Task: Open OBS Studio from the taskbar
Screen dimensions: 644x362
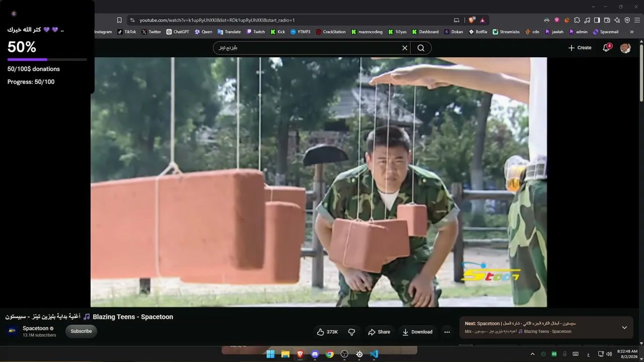Action: click(345, 354)
